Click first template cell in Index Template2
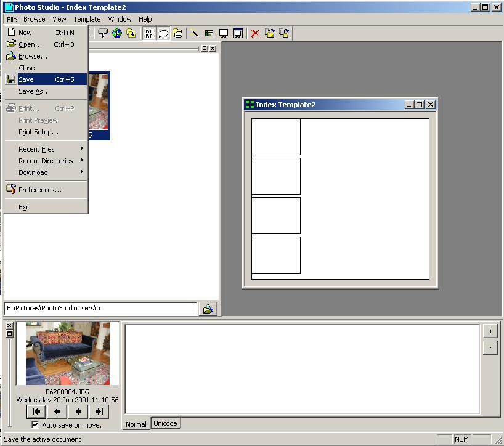 [276, 137]
